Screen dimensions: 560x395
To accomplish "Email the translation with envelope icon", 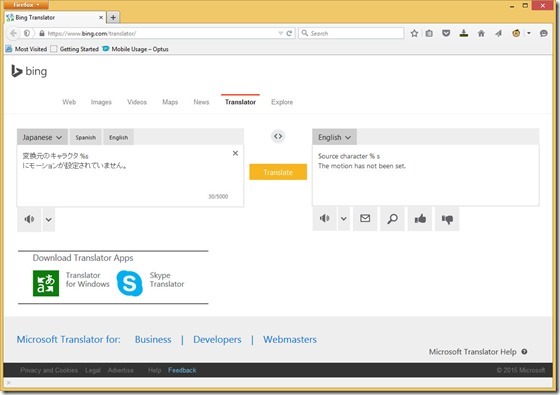I will click(x=365, y=218).
